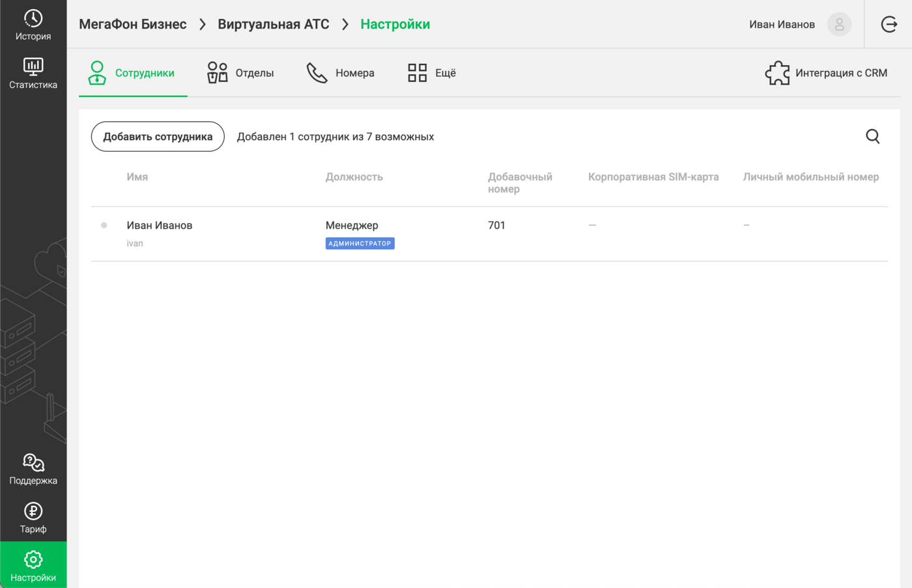Open the Статистика chart icon
912x588 pixels.
pos(33,66)
